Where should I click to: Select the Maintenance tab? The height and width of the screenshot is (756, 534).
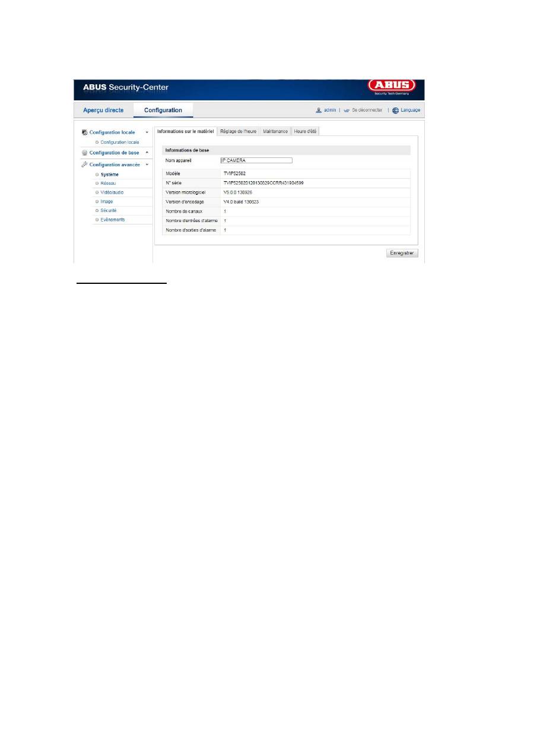(x=275, y=131)
